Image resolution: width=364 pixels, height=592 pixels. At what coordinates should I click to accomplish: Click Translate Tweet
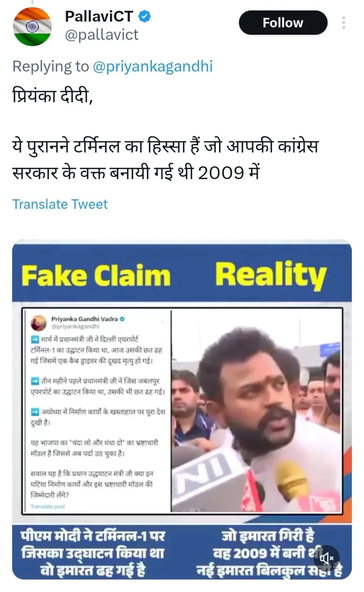[60, 204]
